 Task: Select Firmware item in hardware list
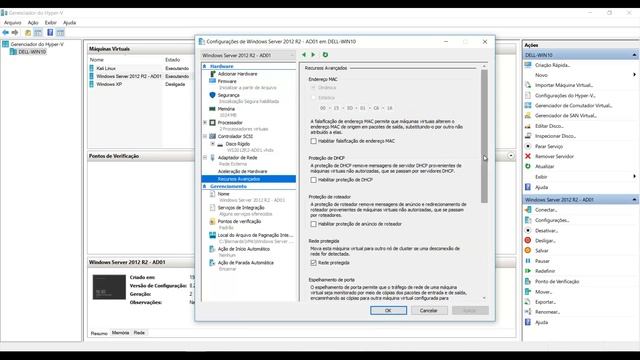[x=227, y=81]
